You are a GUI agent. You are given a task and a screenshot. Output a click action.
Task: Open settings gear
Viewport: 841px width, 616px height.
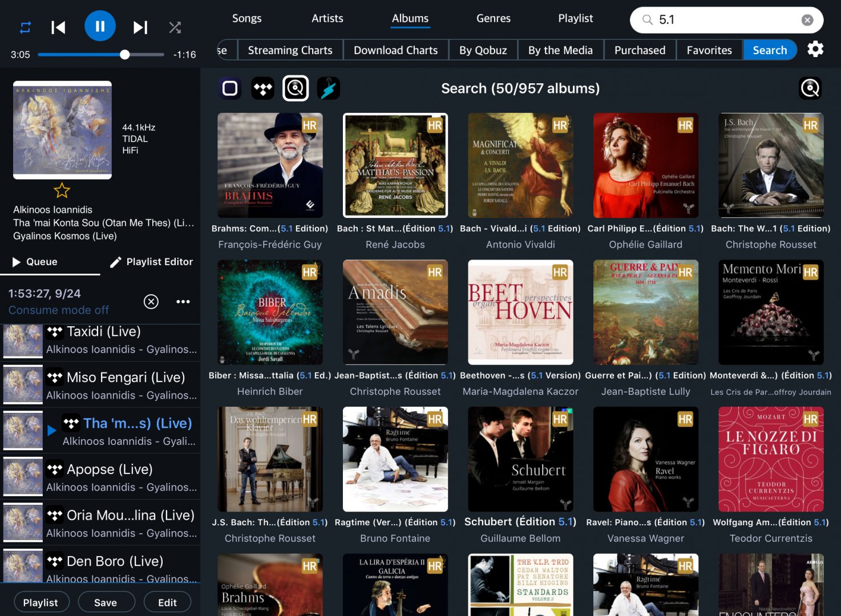[815, 49]
